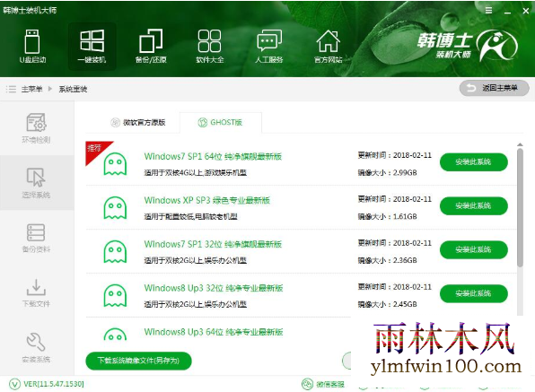Open the Windows7 SP1 64位 纯净旗舰最新版 title
This screenshot has height=392, width=535.
213,156
